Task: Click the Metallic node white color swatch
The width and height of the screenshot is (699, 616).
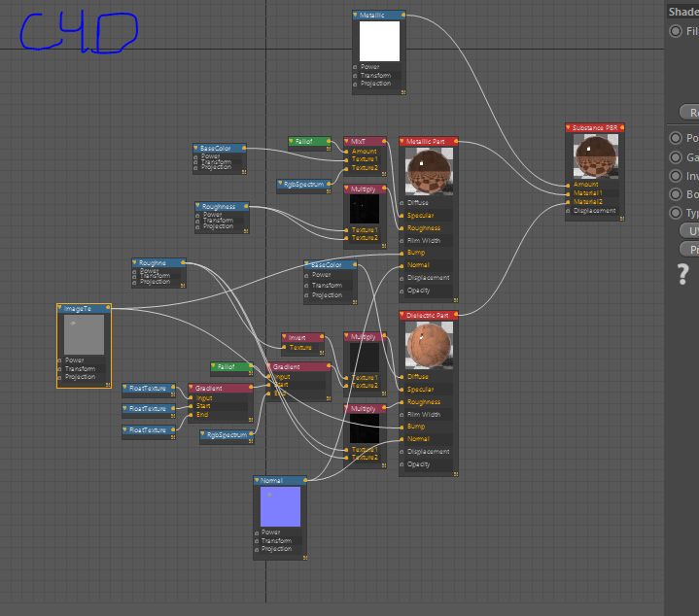Action: 379,42
